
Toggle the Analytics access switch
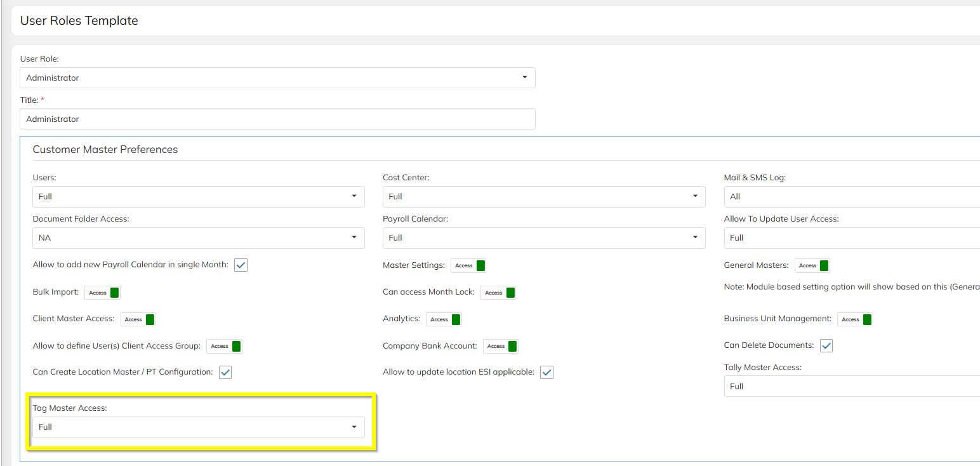pyautogui.click(x=444, y=319)
